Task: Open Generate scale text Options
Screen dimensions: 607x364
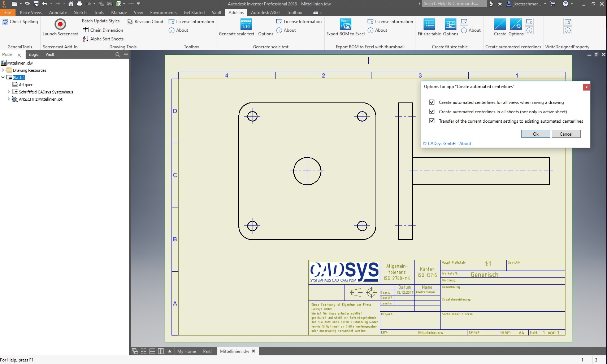Action: point(246,27)
